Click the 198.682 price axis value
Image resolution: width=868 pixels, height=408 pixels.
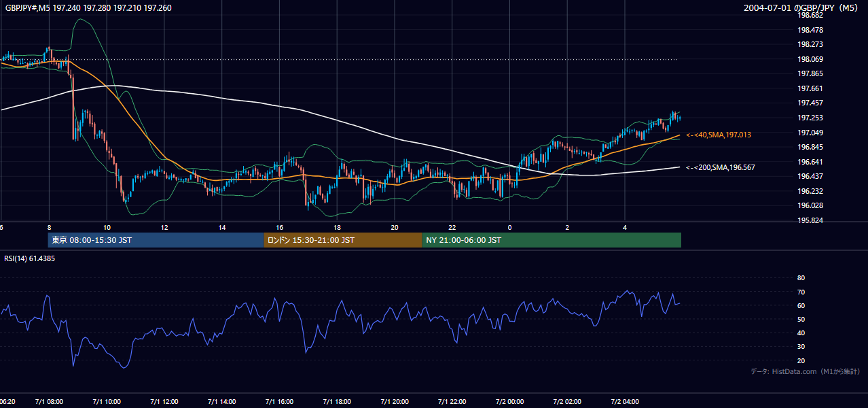[810, 15]
